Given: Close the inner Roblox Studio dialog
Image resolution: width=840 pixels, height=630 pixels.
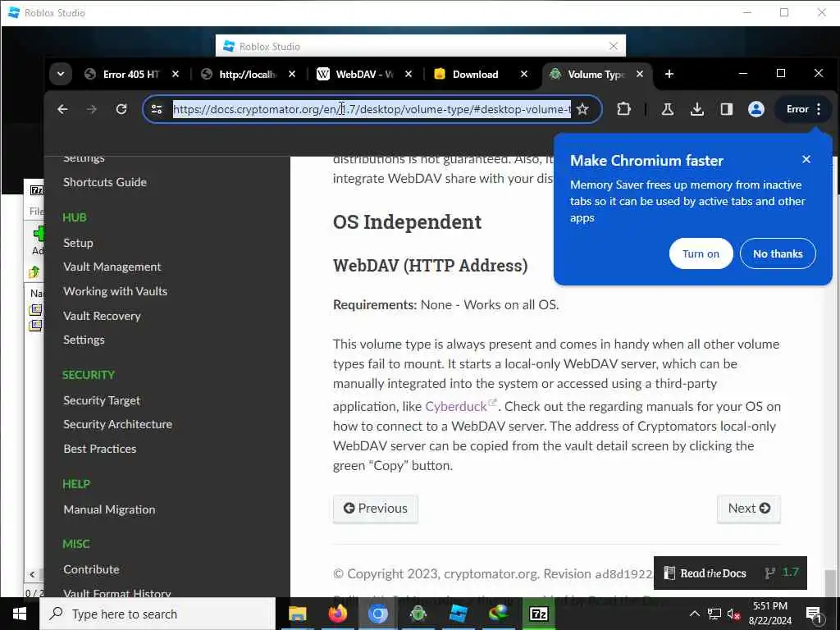Looking at the screenshot, I should click(614, 47).
